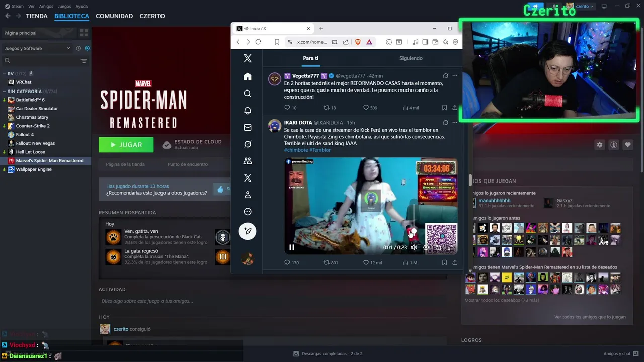This screenshot has width=644, height=362.
Task: Click X logo at top of sidebar
Action: pyautogui.click(x=247, y=58)
